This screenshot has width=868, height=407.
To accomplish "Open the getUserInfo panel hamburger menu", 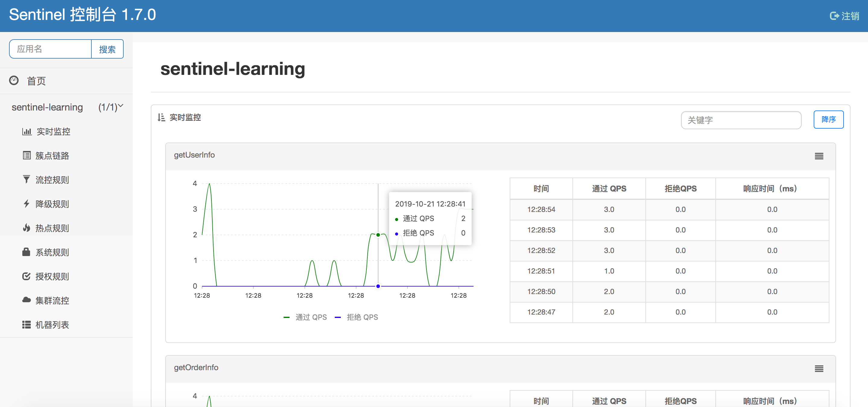I will click(x=819, y=156).
